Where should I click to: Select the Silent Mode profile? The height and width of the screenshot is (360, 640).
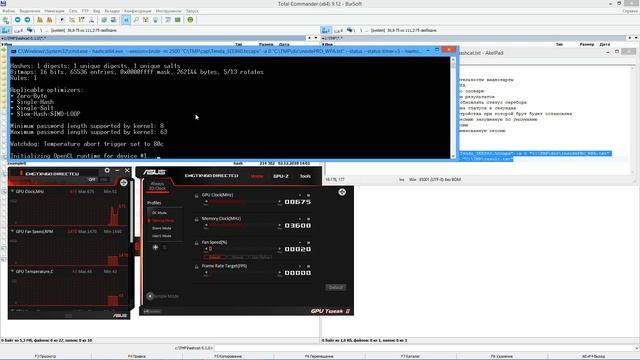[x=162, y=228]
